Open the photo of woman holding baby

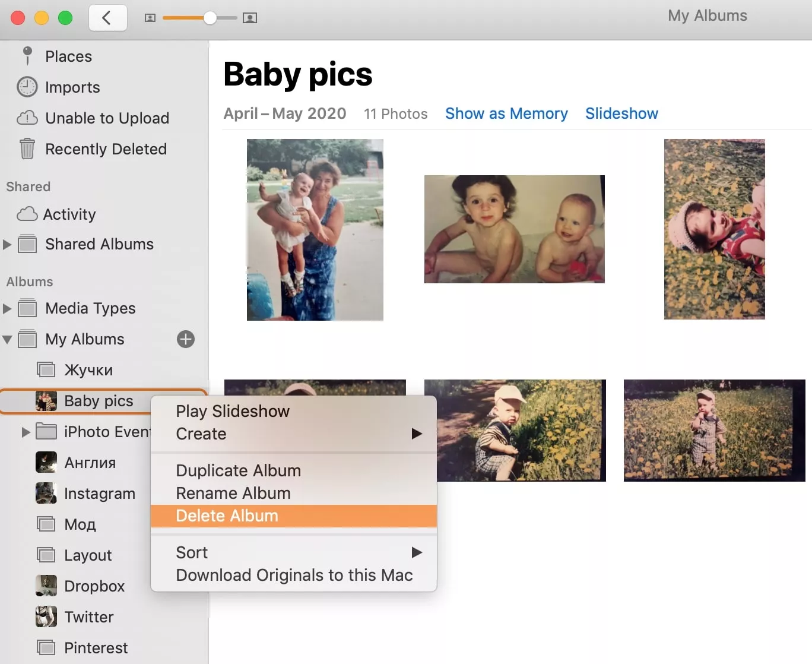coord(315,230)
